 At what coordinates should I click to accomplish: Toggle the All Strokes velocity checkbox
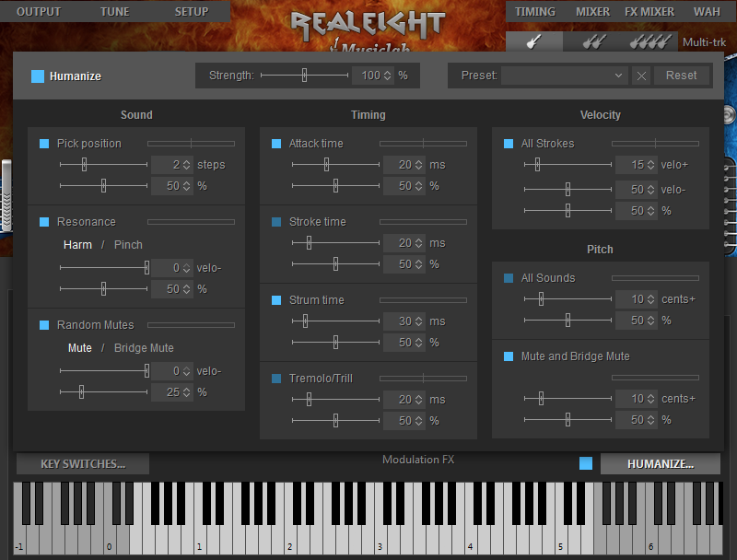click(509, 144)
